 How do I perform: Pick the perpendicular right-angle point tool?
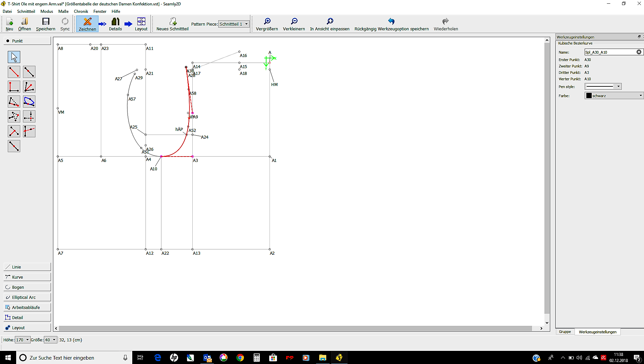click(14, 87)
